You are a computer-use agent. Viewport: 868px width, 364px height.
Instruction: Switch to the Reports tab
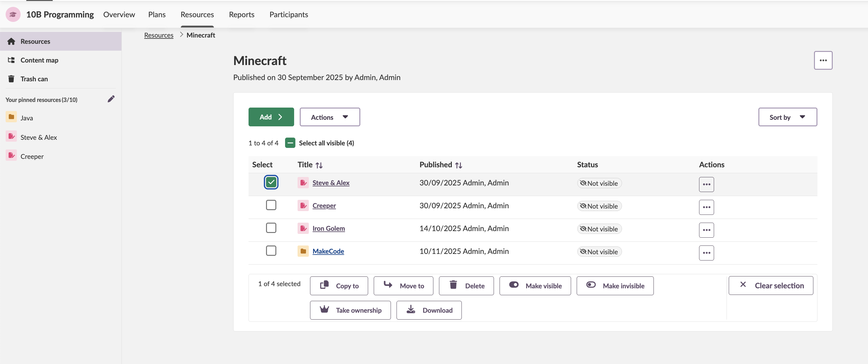click(x=241, y=14)
